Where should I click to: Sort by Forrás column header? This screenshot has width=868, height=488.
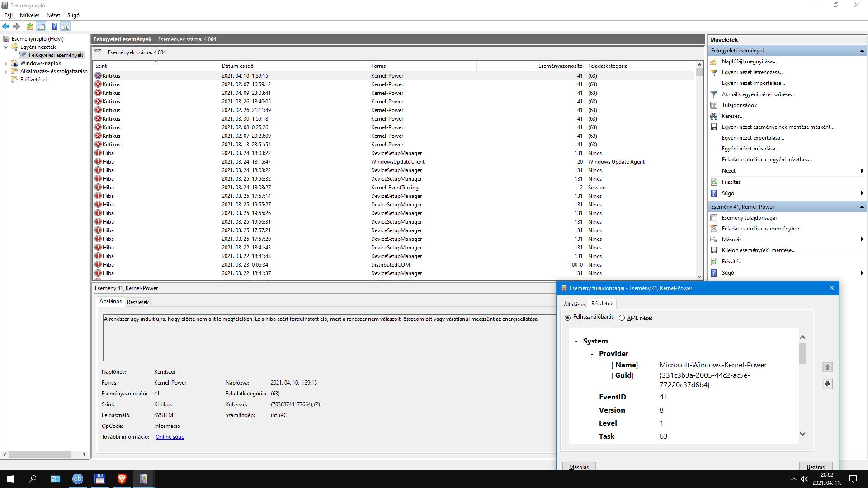click(422, 66)
